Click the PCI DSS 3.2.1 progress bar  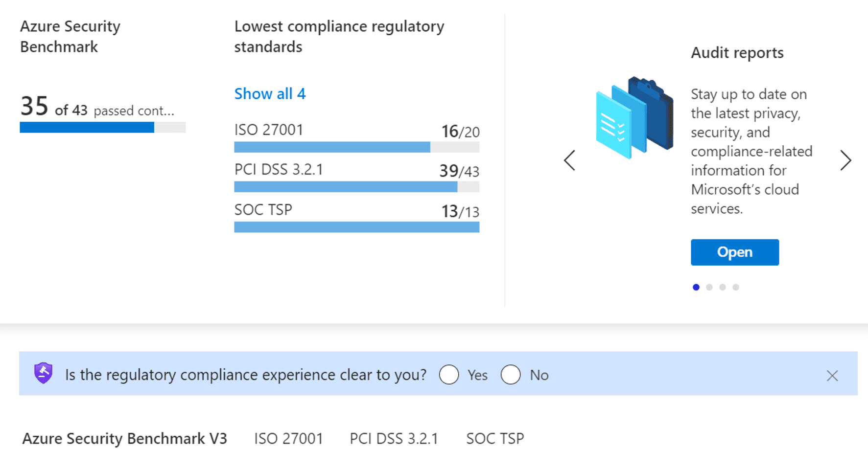point(356,187)
